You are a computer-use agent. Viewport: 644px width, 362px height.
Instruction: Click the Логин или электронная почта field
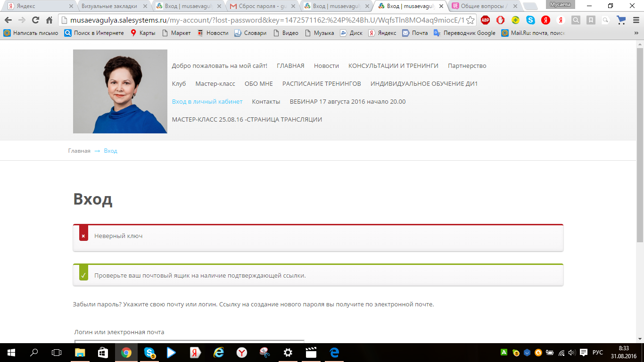tap(189, 341)
